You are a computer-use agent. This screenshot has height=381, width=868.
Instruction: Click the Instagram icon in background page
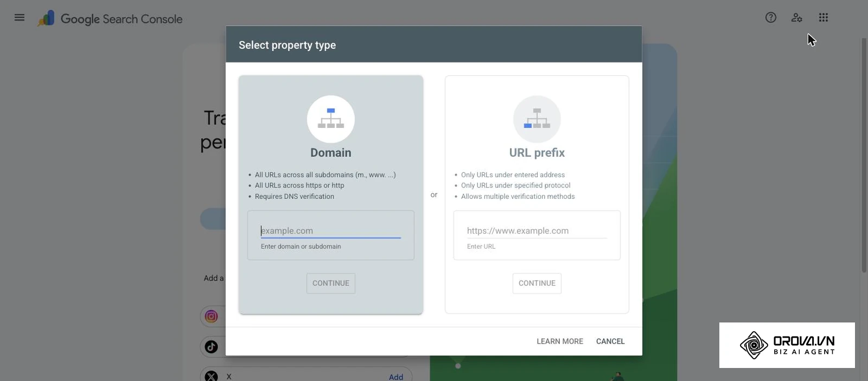click(212, 317)
